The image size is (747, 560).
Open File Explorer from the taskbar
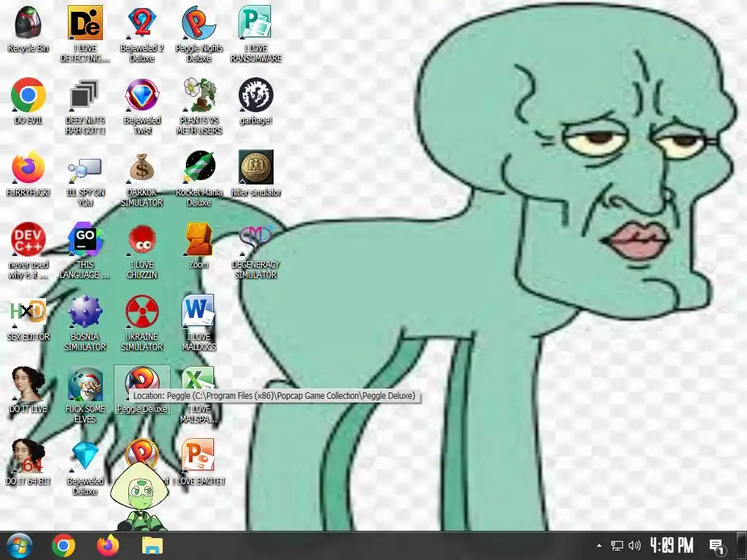click(x=152, y=545)
